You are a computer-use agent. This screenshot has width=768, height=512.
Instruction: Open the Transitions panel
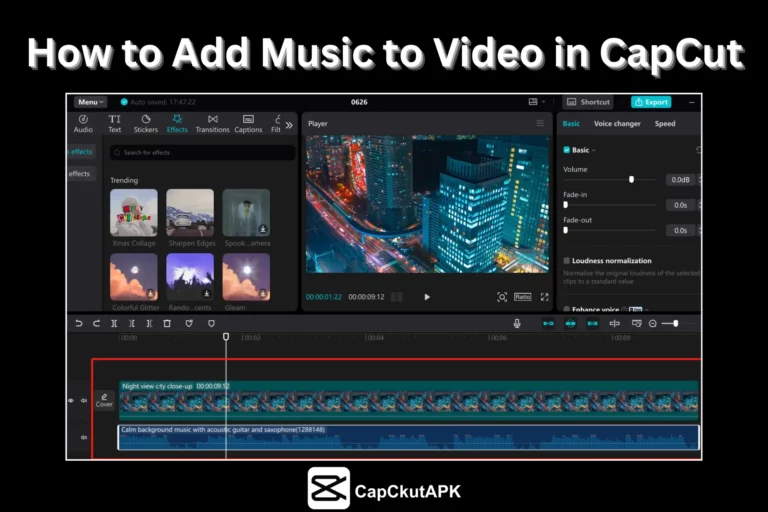coord(212,123)
